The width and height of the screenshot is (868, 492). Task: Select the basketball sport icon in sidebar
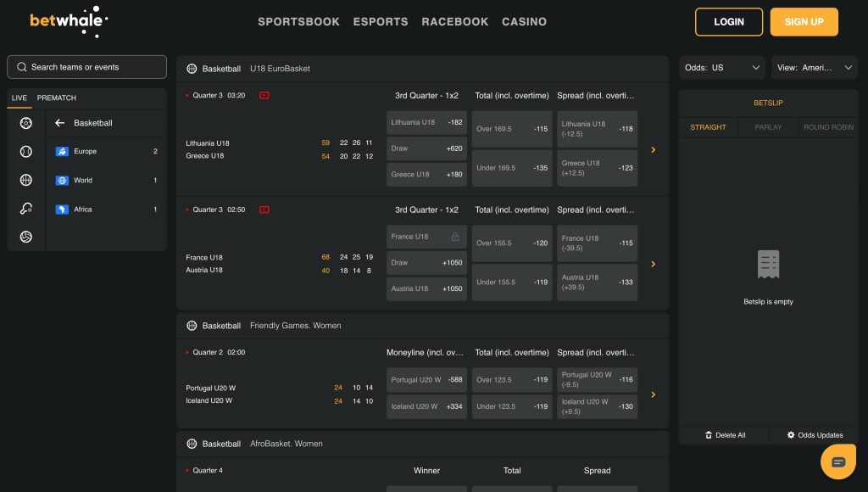pyautogui.click(x=26, y=180)
